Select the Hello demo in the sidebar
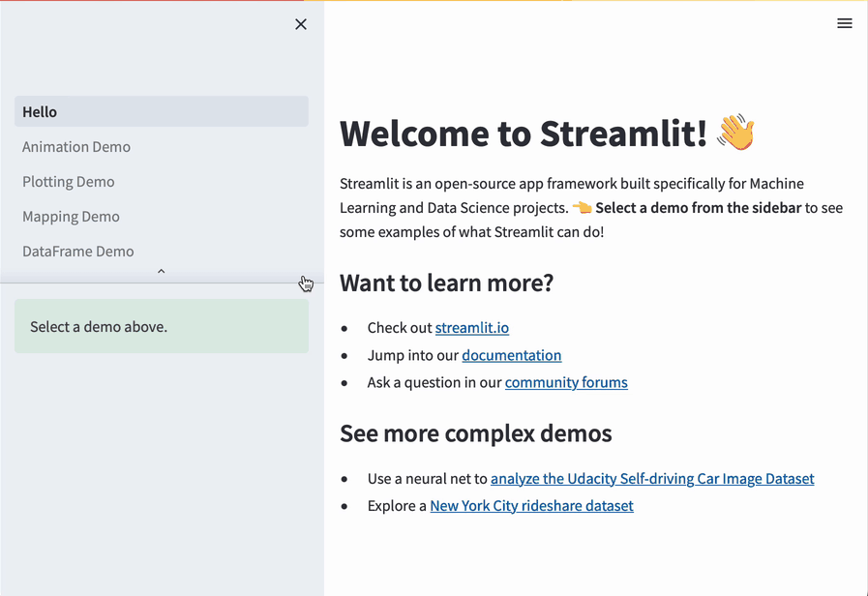 point(39,111)
